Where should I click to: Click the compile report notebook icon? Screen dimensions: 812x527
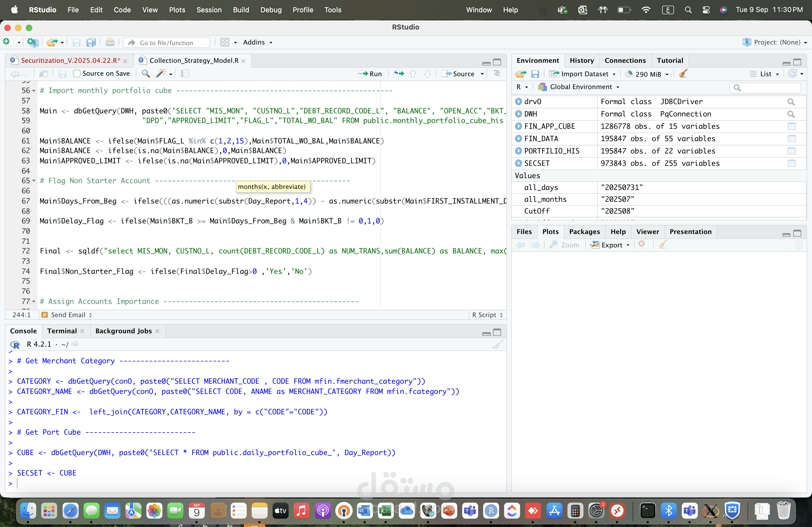[185, 73]
